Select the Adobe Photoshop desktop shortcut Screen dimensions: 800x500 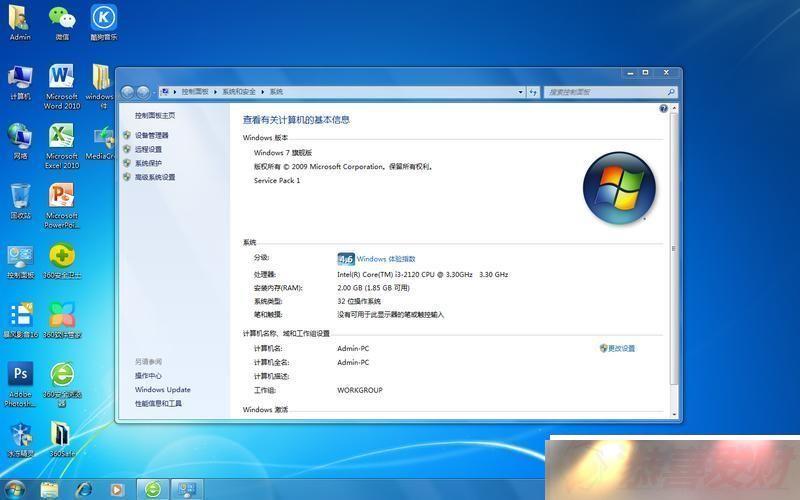(x=20, y=385)
